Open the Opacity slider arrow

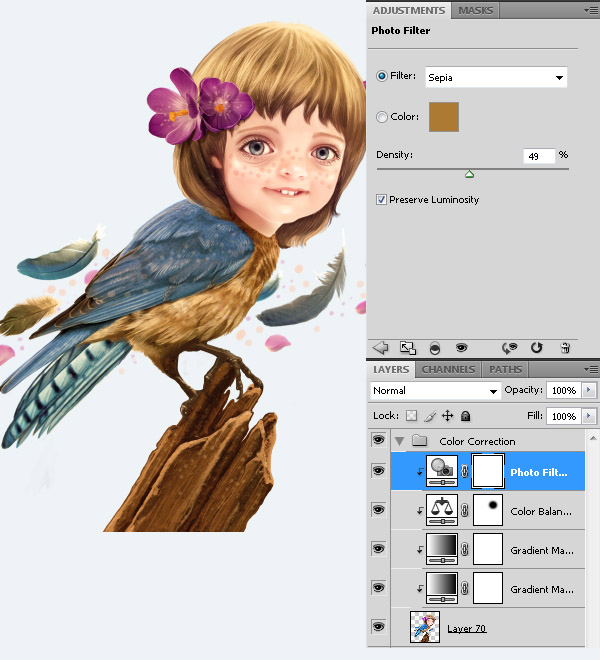(589, 390)
